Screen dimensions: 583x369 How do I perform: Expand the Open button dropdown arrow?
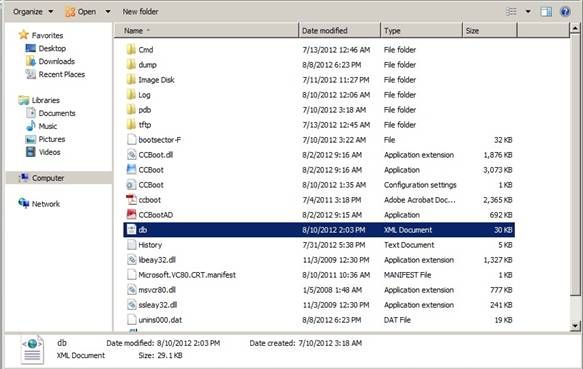point(107,12)
